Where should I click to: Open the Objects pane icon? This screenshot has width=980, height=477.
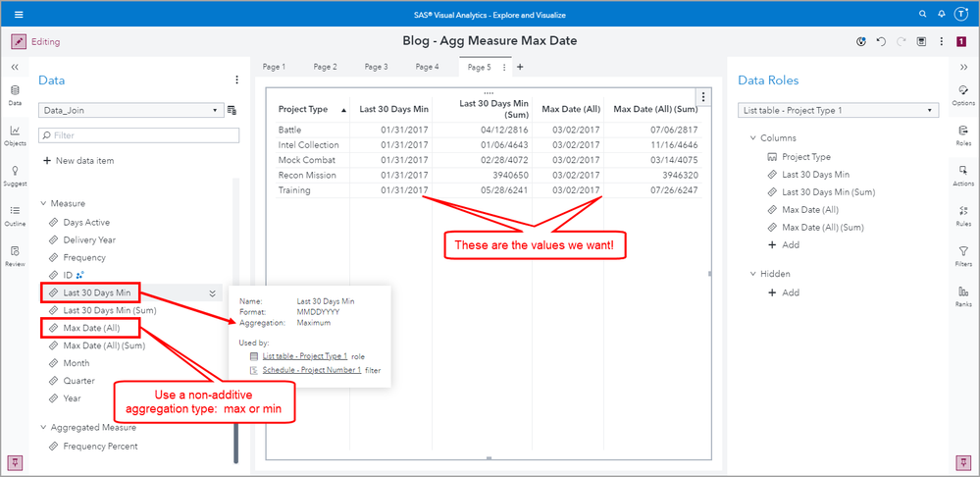pyautogui.click(x=15, y=135)
